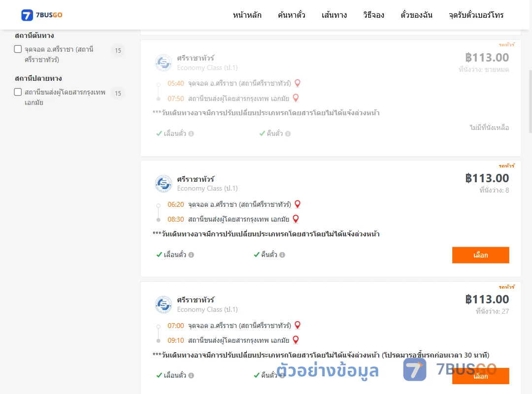532x394 pixels.
Task: Click info icon beside คืนตั๋ว in 06:20 trip
Action: (x=282, y=255)
